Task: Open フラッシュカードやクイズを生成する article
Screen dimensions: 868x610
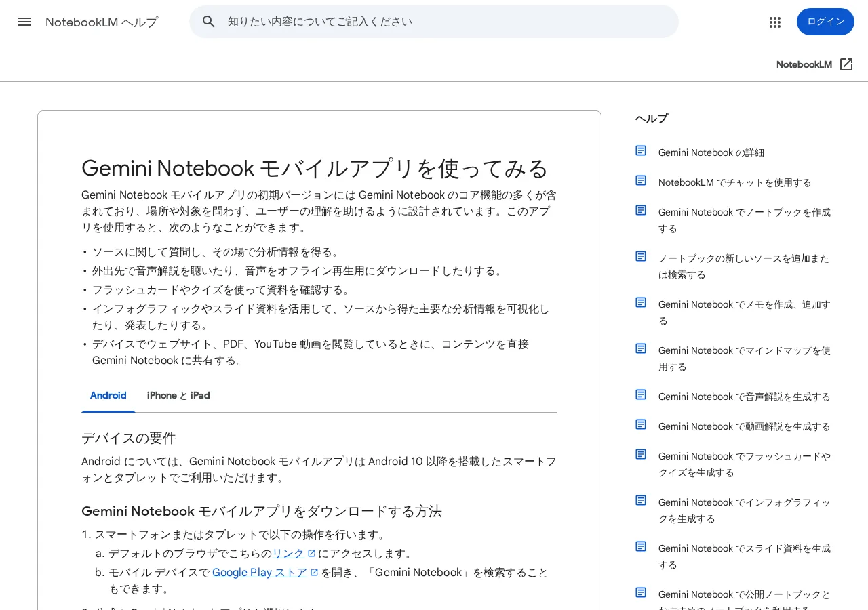Action: [745, 464]
